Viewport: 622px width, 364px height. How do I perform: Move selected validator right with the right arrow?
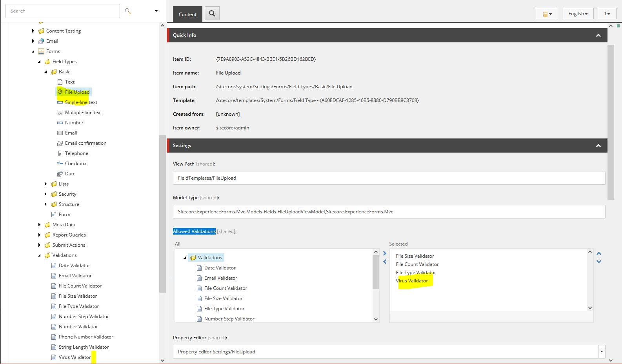click(384, 253)
